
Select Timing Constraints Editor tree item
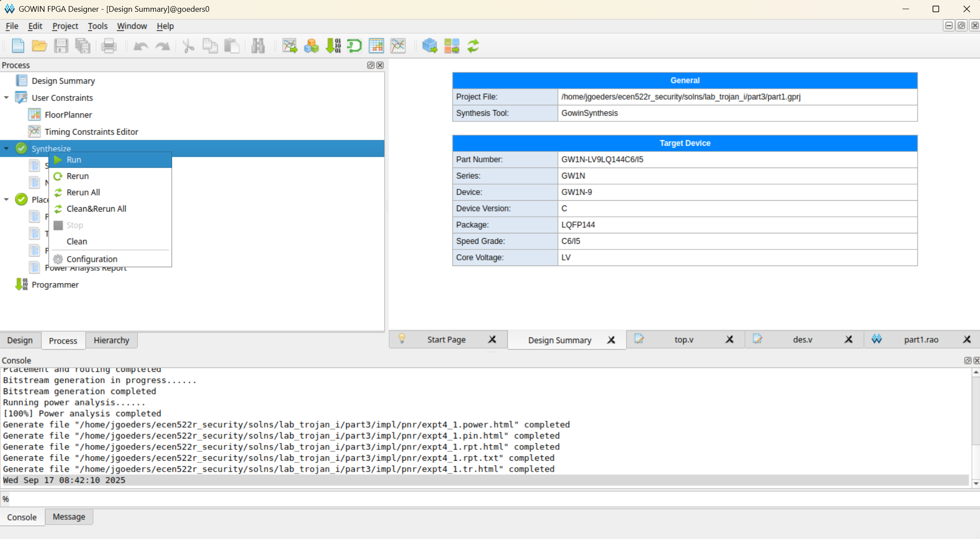92,132
